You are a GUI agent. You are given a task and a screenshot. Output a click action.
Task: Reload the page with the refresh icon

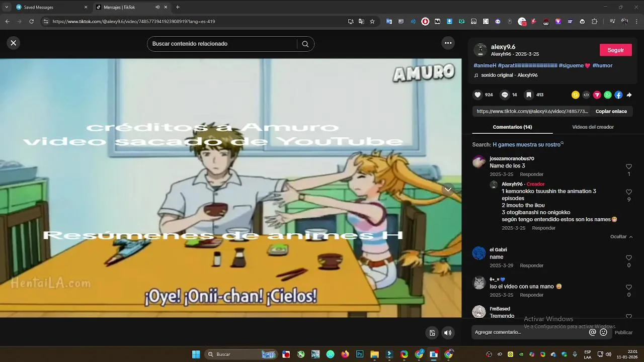pyautogui.click(x=32, y=22)
